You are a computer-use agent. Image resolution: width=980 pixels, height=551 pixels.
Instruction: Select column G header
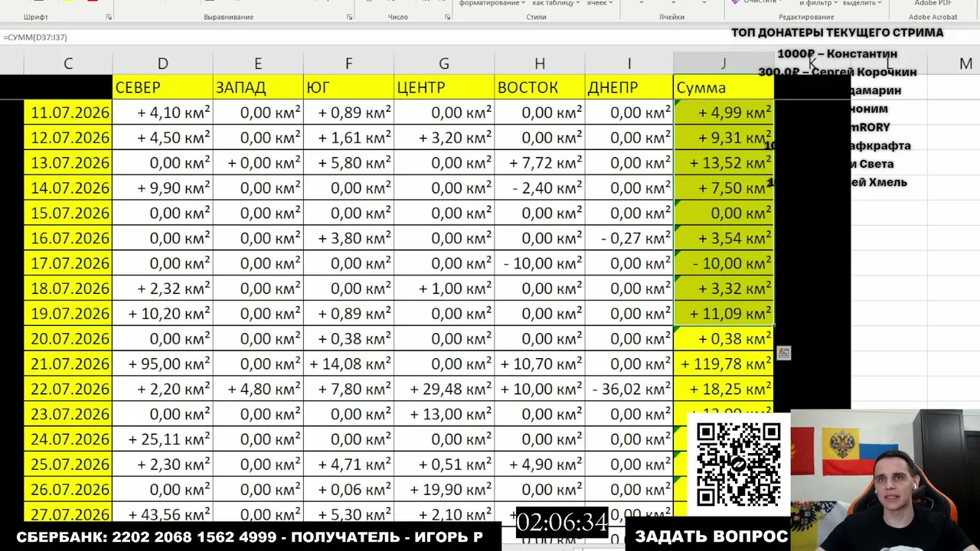[x=444, y=64]
